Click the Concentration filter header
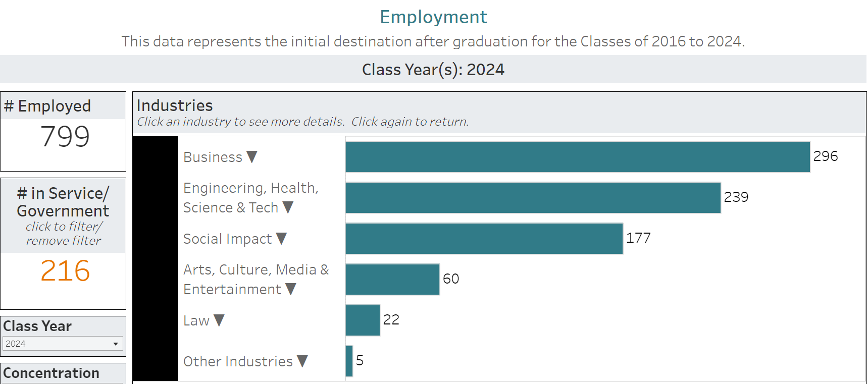The image size is (868, 384). coord(52,373)
